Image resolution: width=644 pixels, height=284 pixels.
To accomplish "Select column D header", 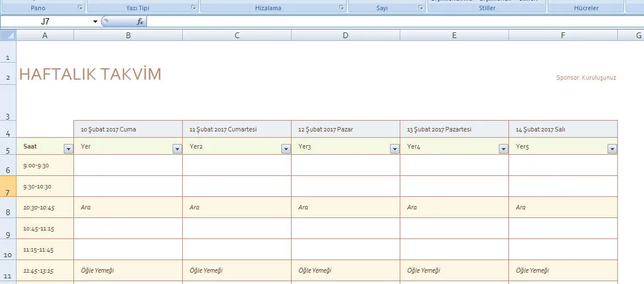I will point(346,35).
